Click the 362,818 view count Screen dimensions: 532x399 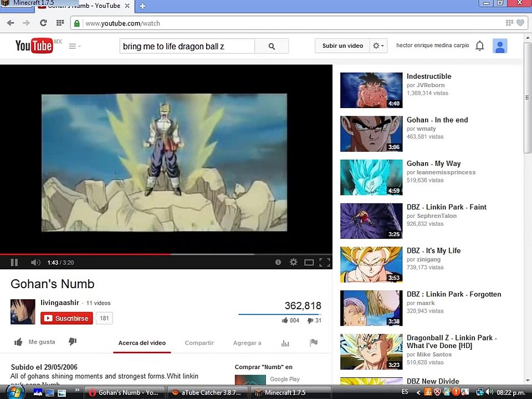point(303,306)
